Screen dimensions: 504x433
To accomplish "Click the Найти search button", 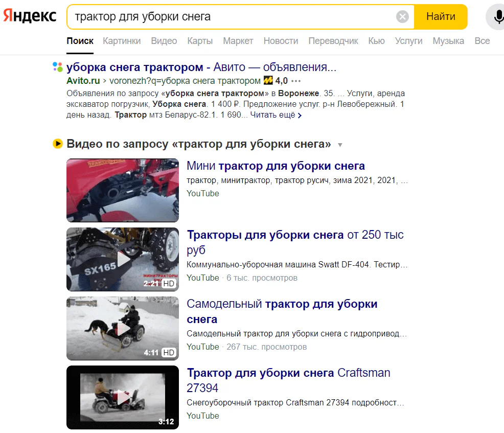I will coord(441,16).
